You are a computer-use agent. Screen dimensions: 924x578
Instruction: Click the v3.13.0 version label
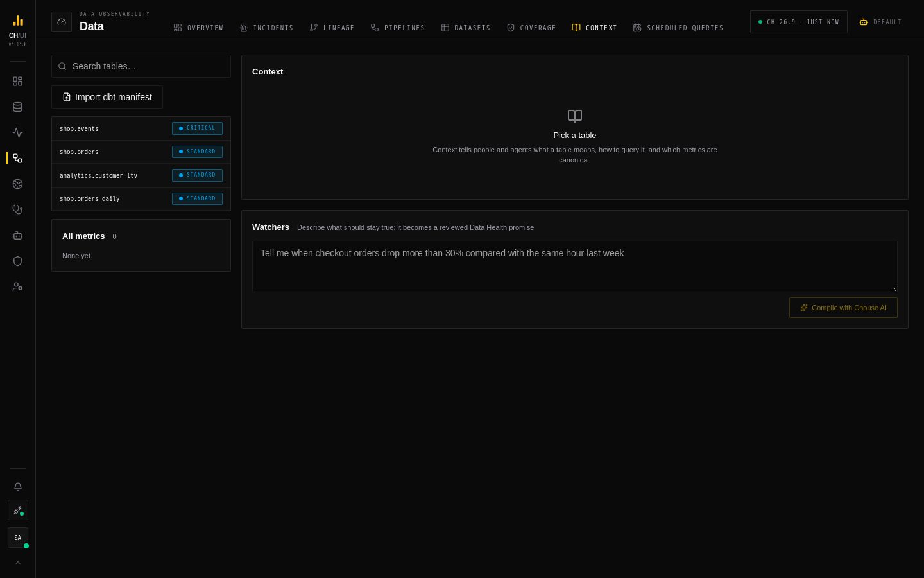point(18,44)
